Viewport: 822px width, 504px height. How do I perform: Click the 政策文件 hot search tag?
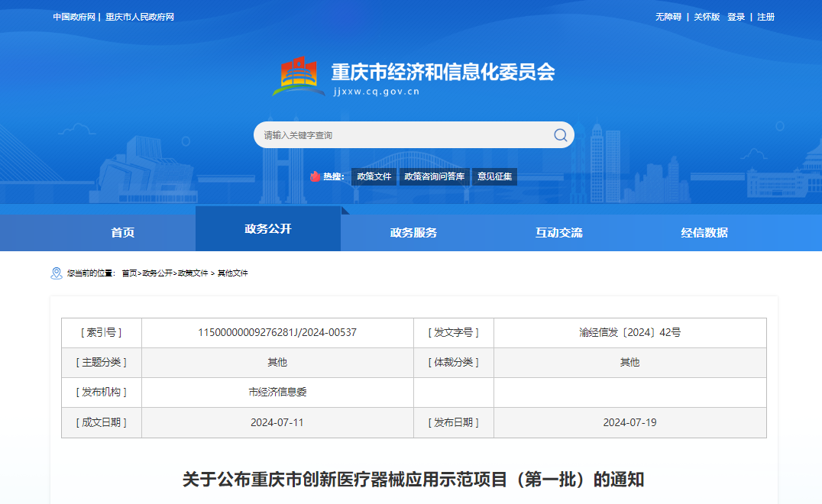tap(374, 176)
